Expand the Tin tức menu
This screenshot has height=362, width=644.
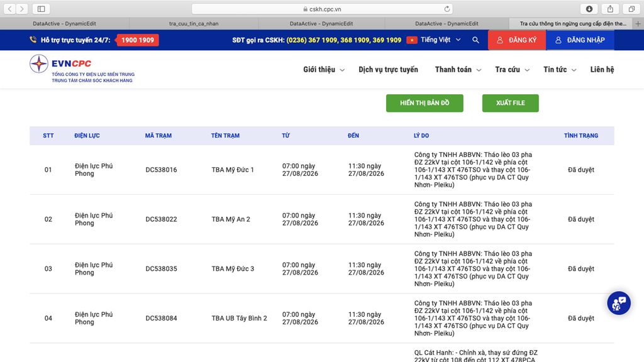[560, 69]
